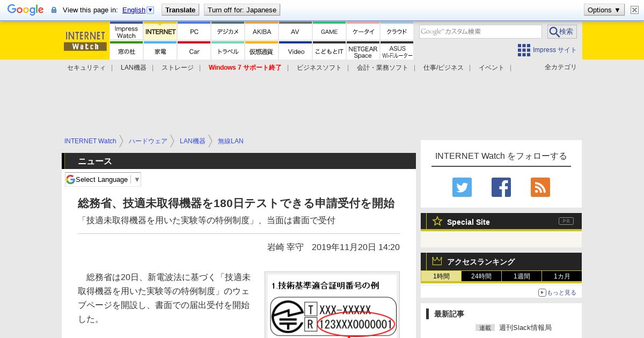The image size is (644, 338).
Task: Click the magnifier search button
Action: coord(562,32)
